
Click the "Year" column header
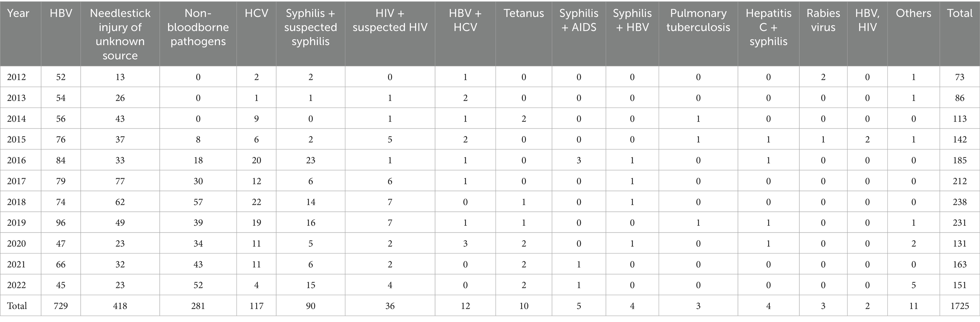[x=18, y=13]
